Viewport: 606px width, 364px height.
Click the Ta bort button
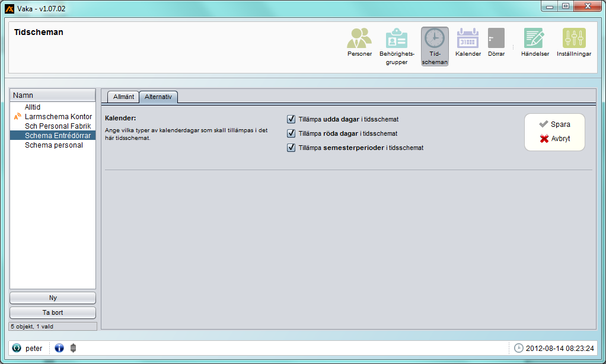click(53, 312)
